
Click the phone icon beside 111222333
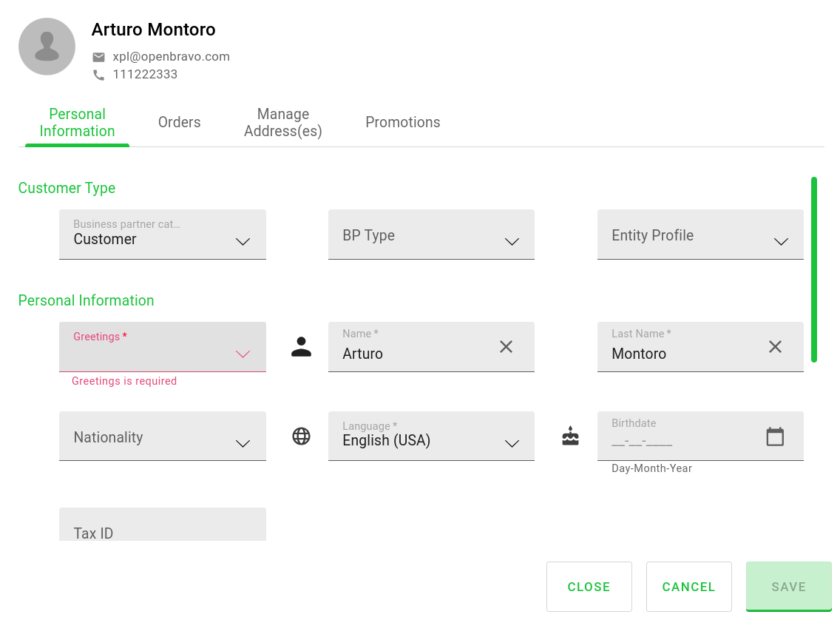(x=98, y=75)
